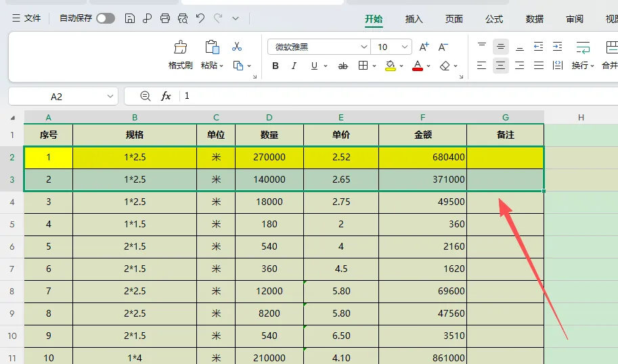This screenshot has height=364, width=618.
Task: Click the redo arrow icon
Action: tap(218, 18)
